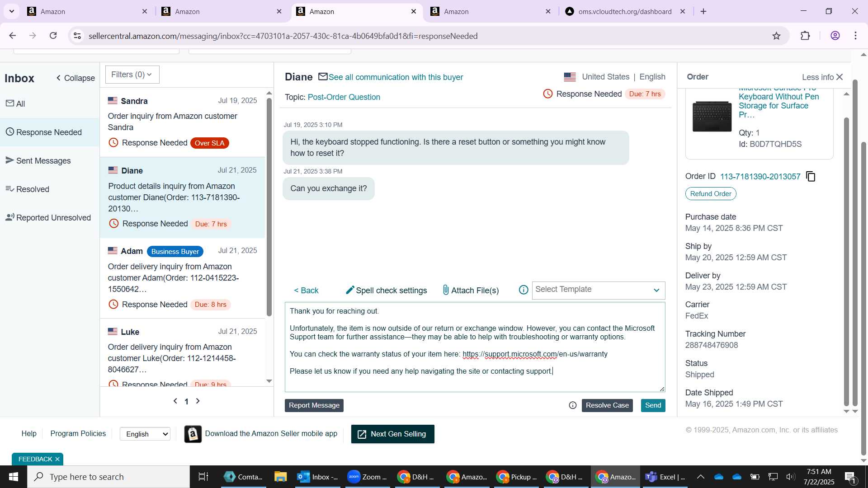Download the Amazon Seller mobile app link
Viewport: 868px width, 488px height.
pyautogui.click(x=271, y=433)
